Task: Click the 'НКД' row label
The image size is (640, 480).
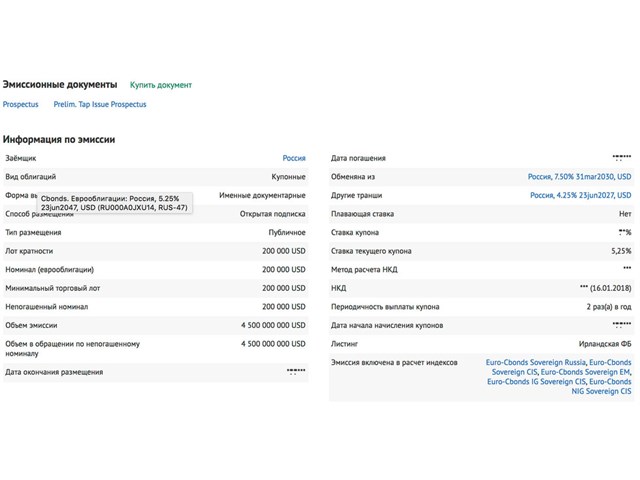Action: tap(338, 288)
